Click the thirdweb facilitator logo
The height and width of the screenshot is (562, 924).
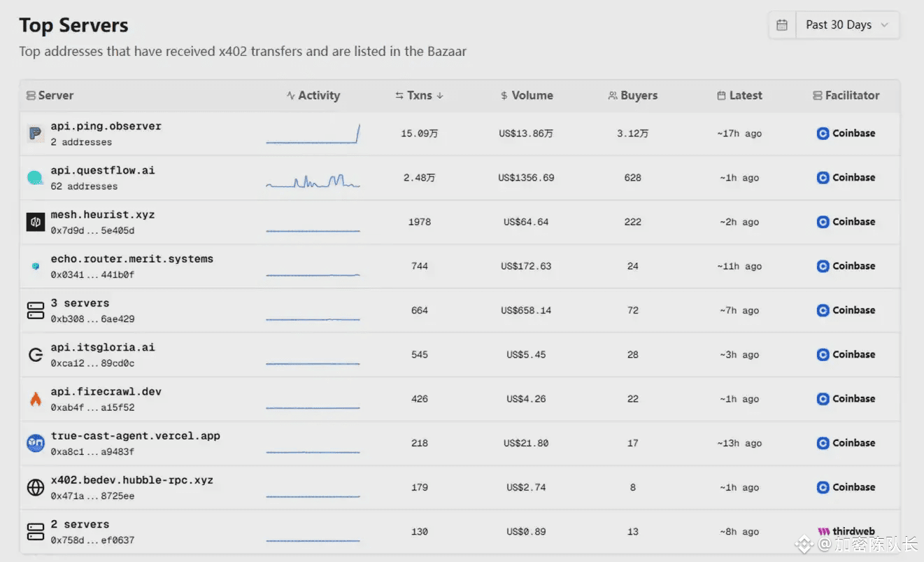click(846, 531)
